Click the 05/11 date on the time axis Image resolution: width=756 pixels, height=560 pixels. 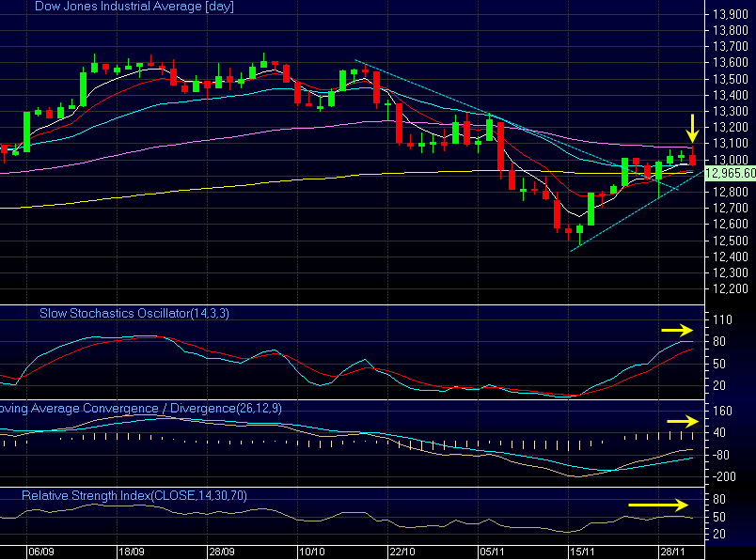492,552
